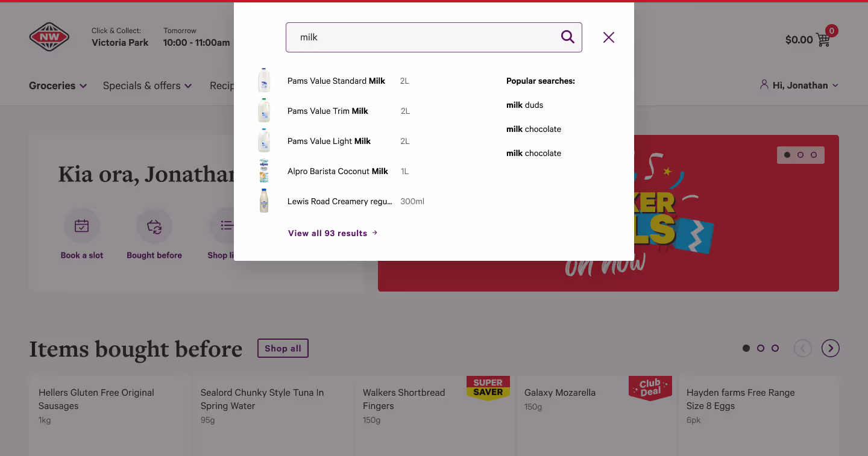Choose the milk duds popular search
The width and height of the screenshot is (868, 456).
(x=524, y=105)
